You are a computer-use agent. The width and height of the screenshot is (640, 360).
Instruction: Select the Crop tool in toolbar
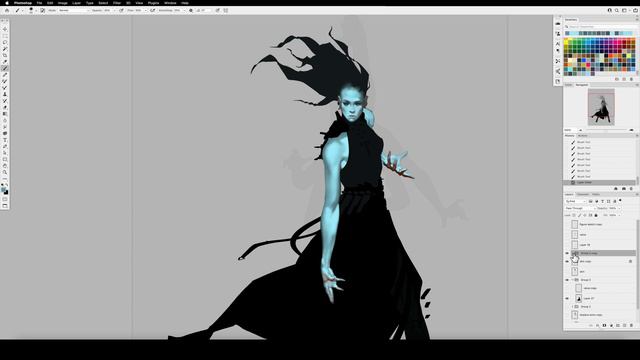[5, 55]
